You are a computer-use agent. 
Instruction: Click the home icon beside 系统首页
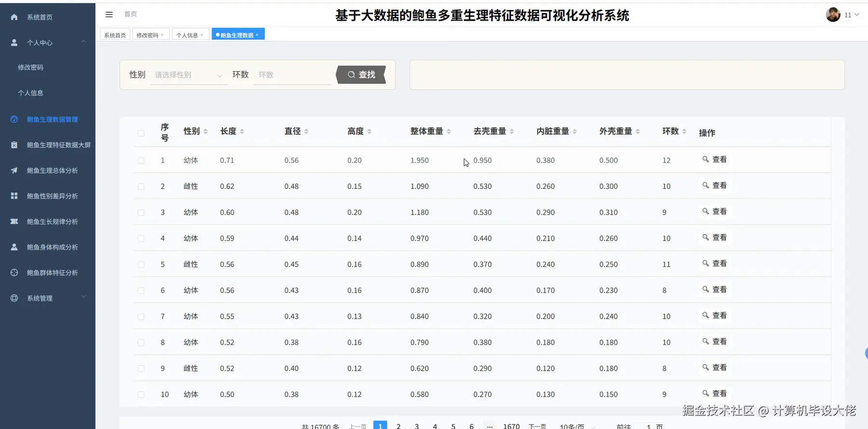tap(14, 17)
